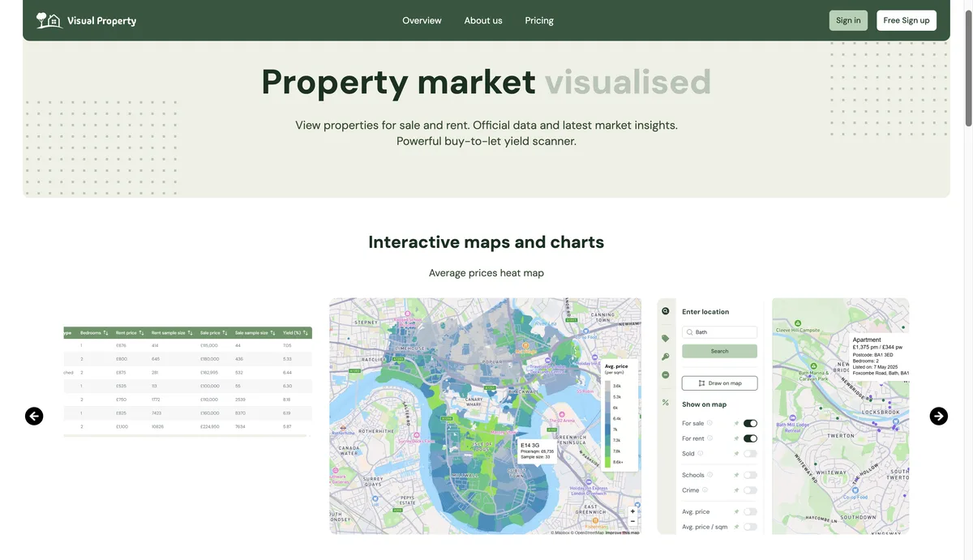
Task: Click the 7k blue legend swatch
Action: 607,430
